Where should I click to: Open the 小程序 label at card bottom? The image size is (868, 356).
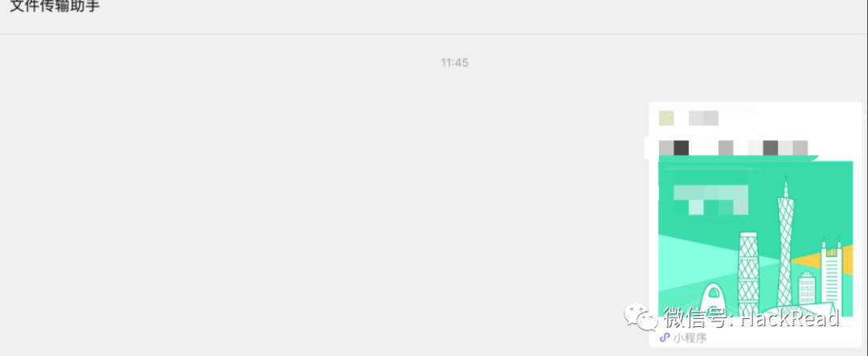click(690, 338)
